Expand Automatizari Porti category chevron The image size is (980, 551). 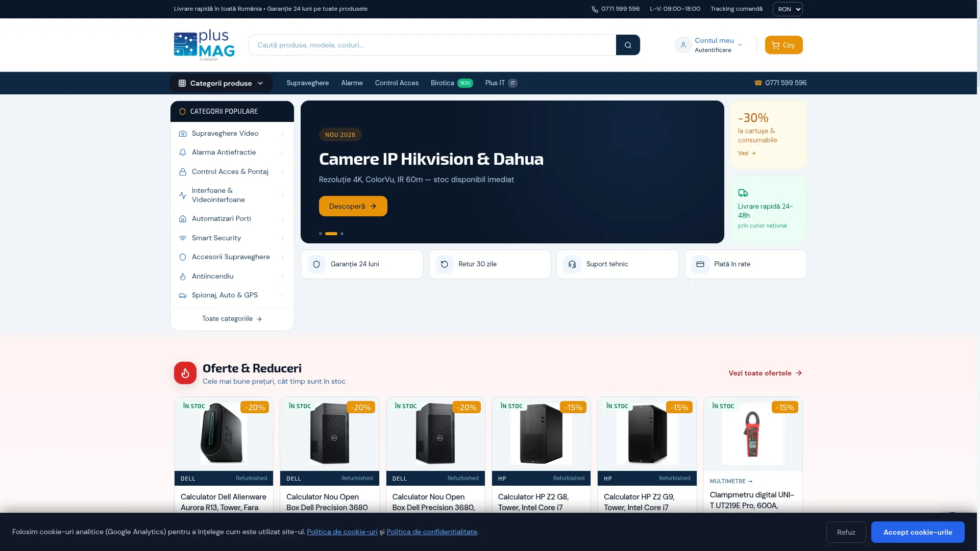(283, 219)
